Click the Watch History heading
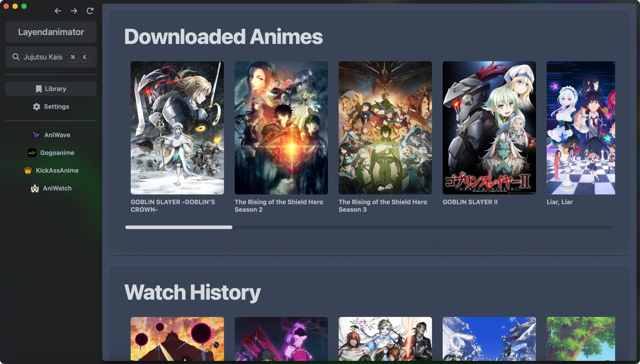The width and height of the screenshot is (640, 364). click(x=192, y=293)
